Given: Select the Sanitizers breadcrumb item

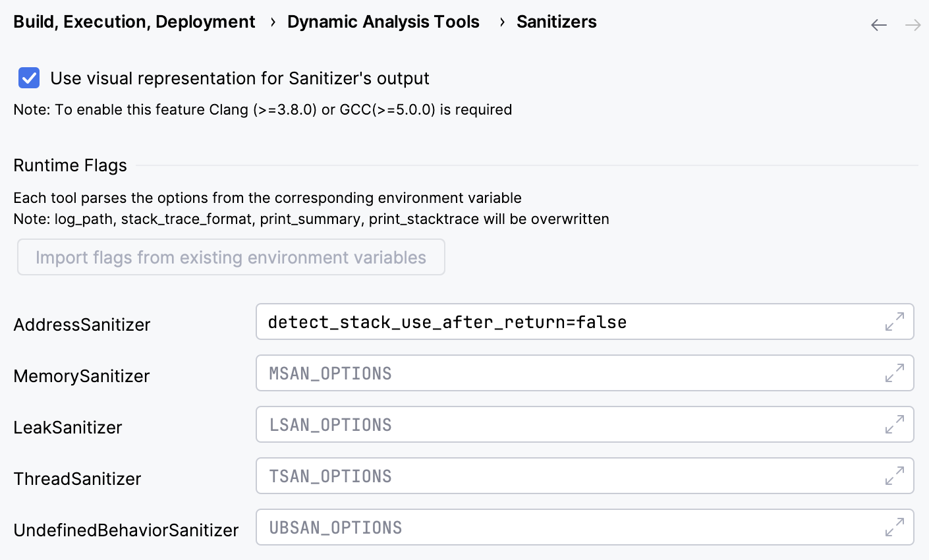Looking at the screenshot, I should pyautogui.click(x=556, y=22).
